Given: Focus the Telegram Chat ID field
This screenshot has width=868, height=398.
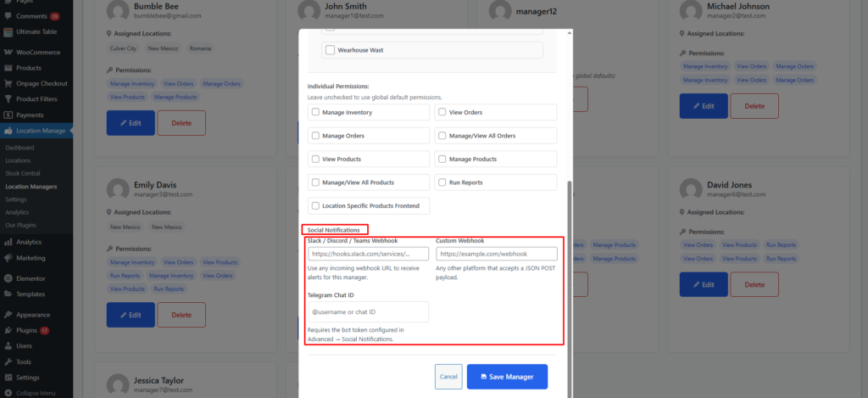Looking at the screenshot, I should (369, 312).
